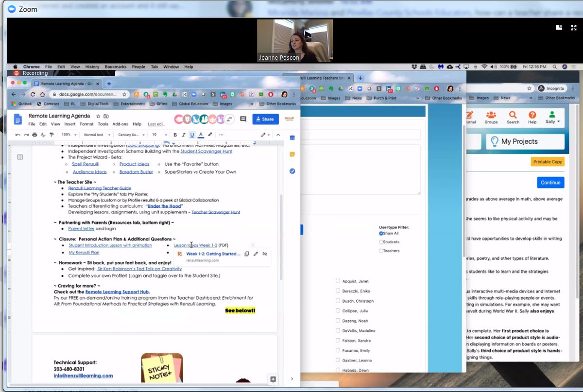
Task: Collapse the Docs menus with chevron
Action: [x=278, y=135]
